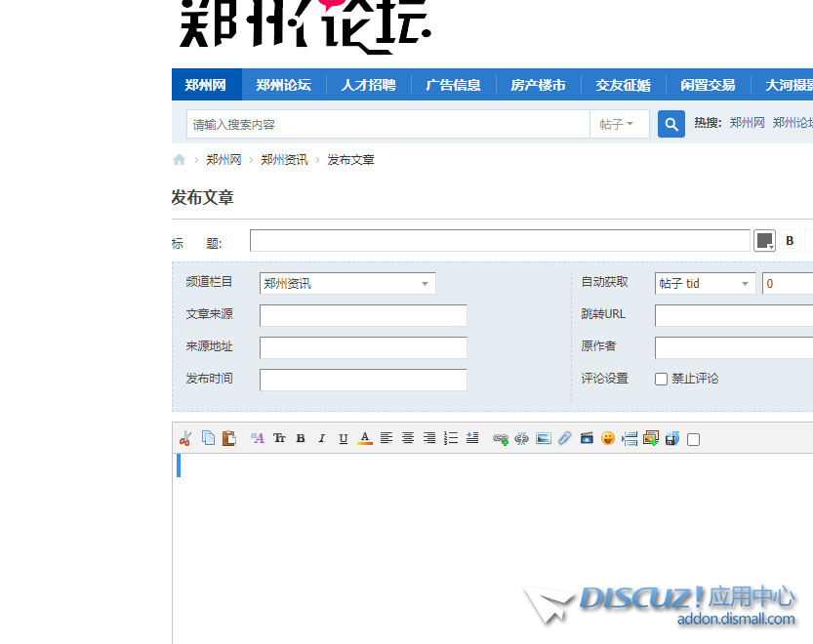Viewport: 813px width, 644px height.
Task: Open the 帖子 tid auto-fetch dropdown
Action: (705, 284)
